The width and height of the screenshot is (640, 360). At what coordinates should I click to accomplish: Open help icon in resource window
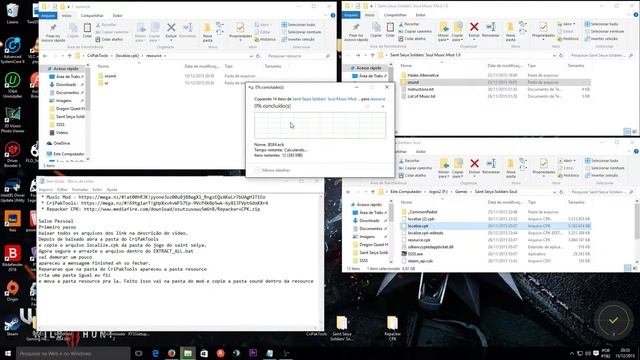pos(333,16)
